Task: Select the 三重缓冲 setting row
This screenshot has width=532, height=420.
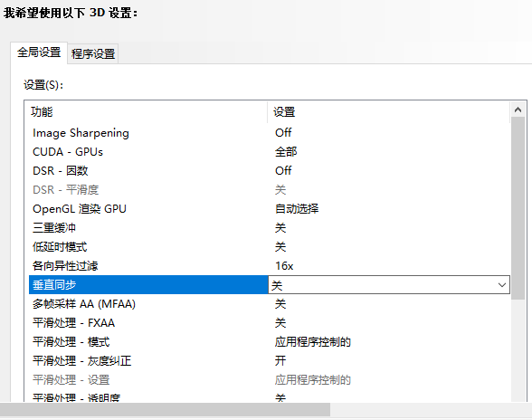Action: pyautogui.click(x=270, y=228)
